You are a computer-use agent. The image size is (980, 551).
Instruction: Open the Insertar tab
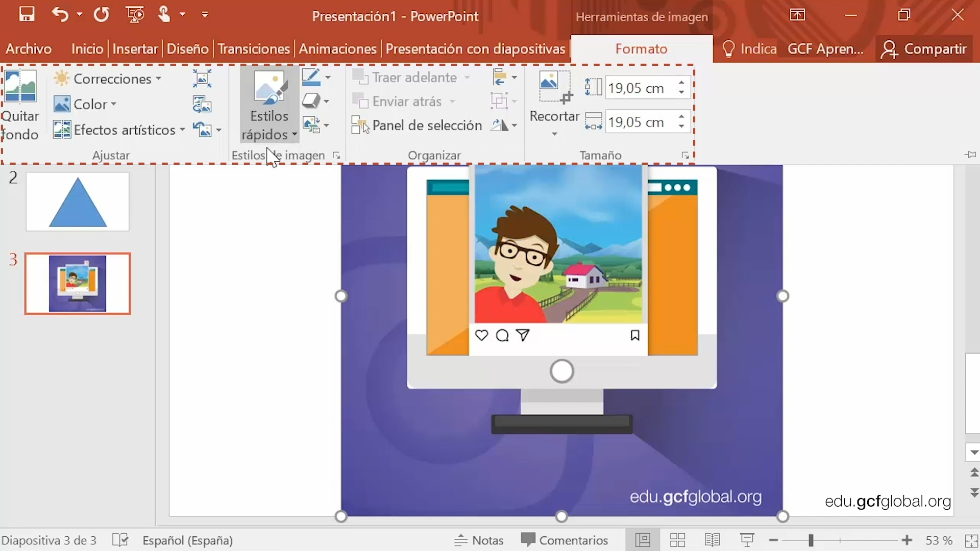tap(135, 49)
